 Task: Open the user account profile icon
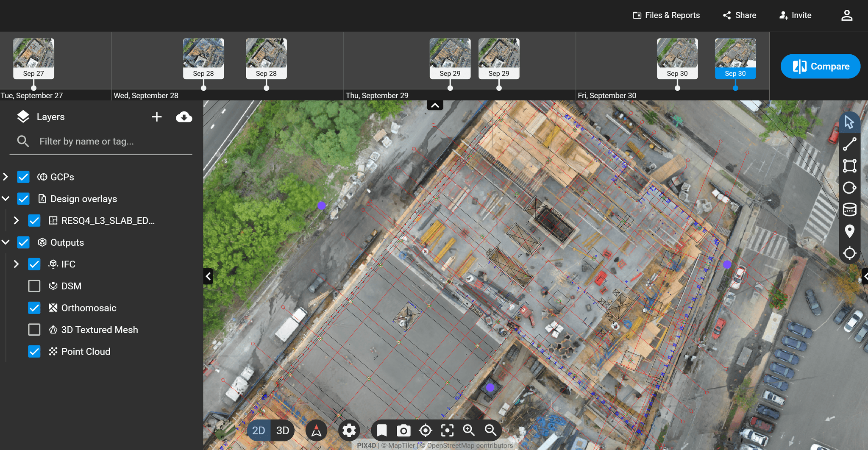point(847,15)
